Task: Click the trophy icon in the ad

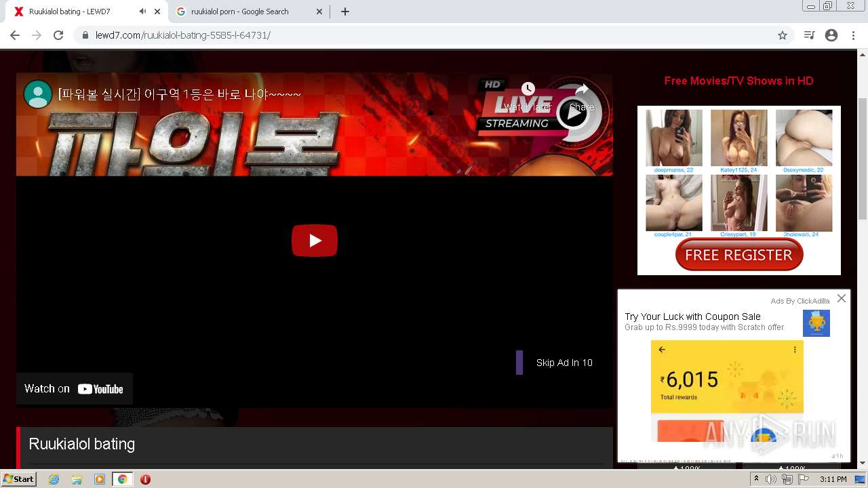Action: tap(816, 323)
